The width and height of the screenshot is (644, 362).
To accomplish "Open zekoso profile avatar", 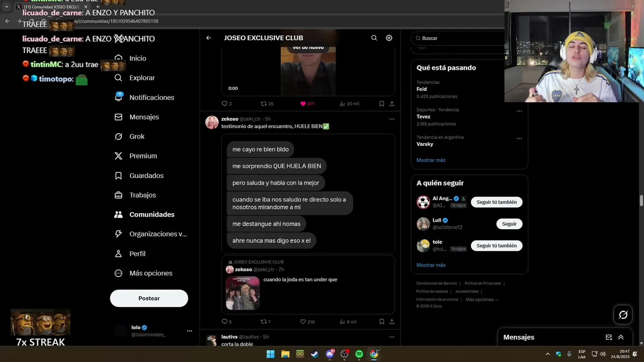I will (212, 122).
